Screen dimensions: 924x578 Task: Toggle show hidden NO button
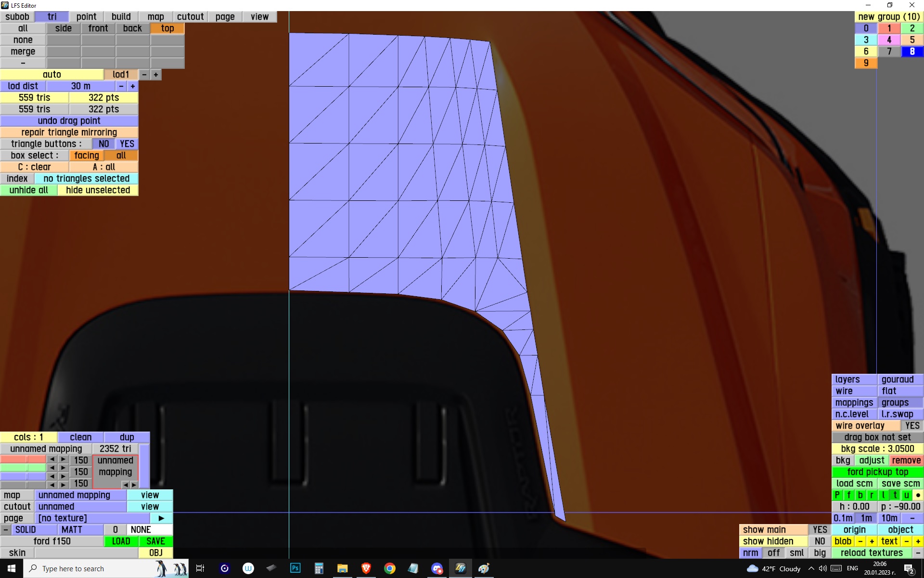coord(820,541)
